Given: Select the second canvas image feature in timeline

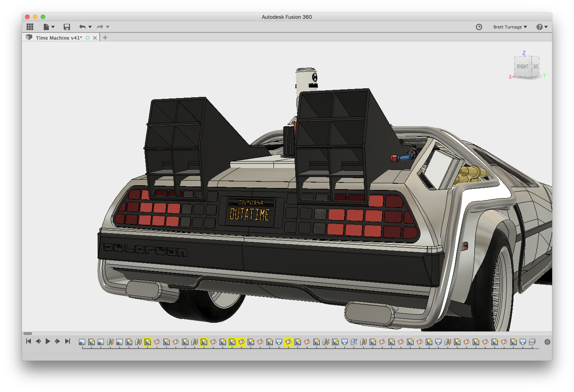Looking at the screenshot, I should 101,342.
